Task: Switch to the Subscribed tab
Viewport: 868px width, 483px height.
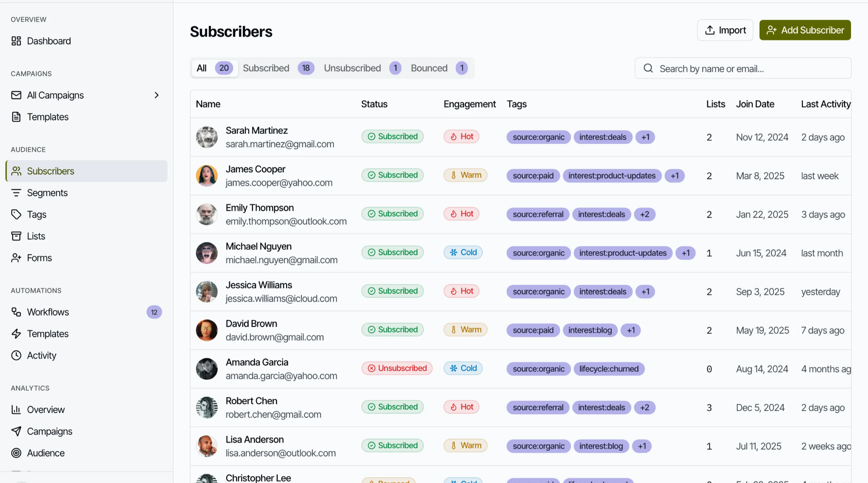Action: 278,68
